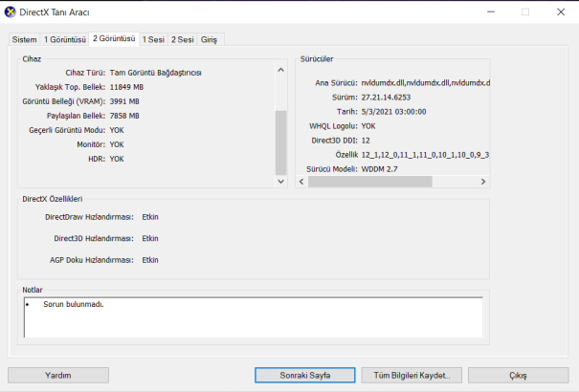579x392 pixels.
Task: Switch to the 1 Görüntüsü tab
Action: (65, 39)
